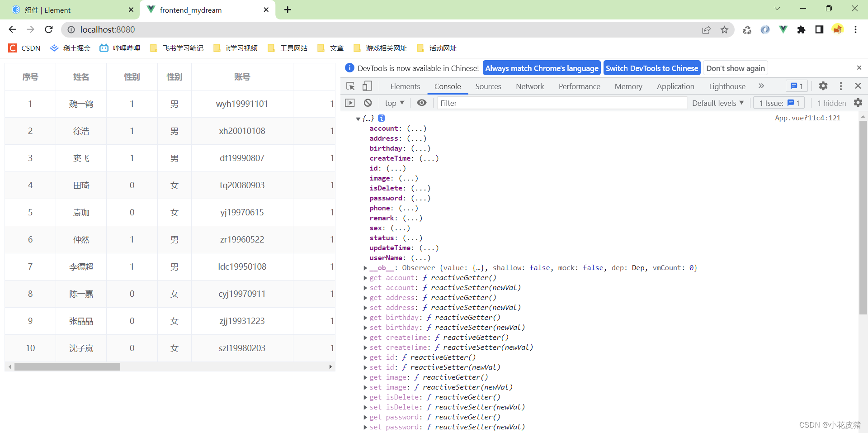Click the info icon beside logged object
This screenshot has width=868, height=433.
[382, 118]
